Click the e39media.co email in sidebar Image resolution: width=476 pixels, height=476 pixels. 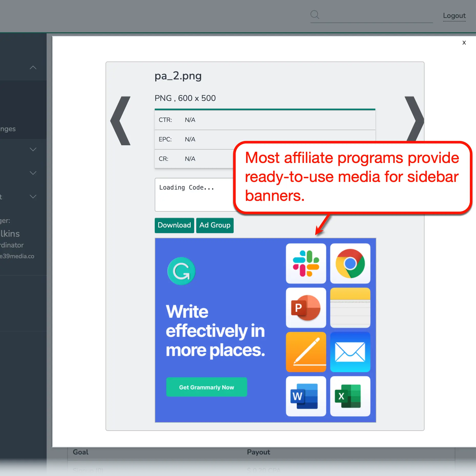(x=17, y=256)
